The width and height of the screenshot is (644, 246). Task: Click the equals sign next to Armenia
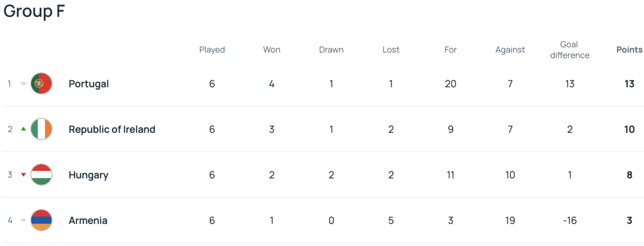click(x=23, y=220)
